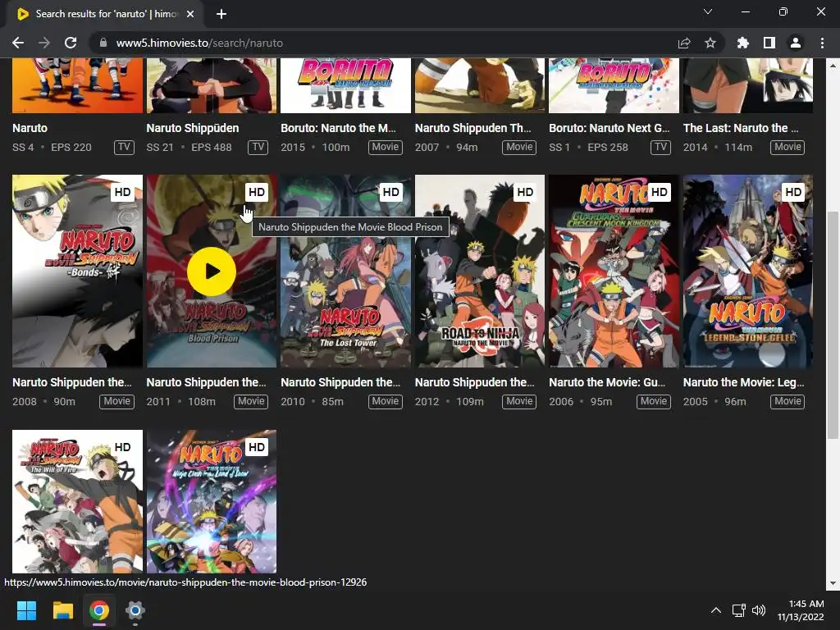Click the page vertical scrollbar thumb
Image resolution: width=840 pixels, height=630 pixels.
pos(833,325)
